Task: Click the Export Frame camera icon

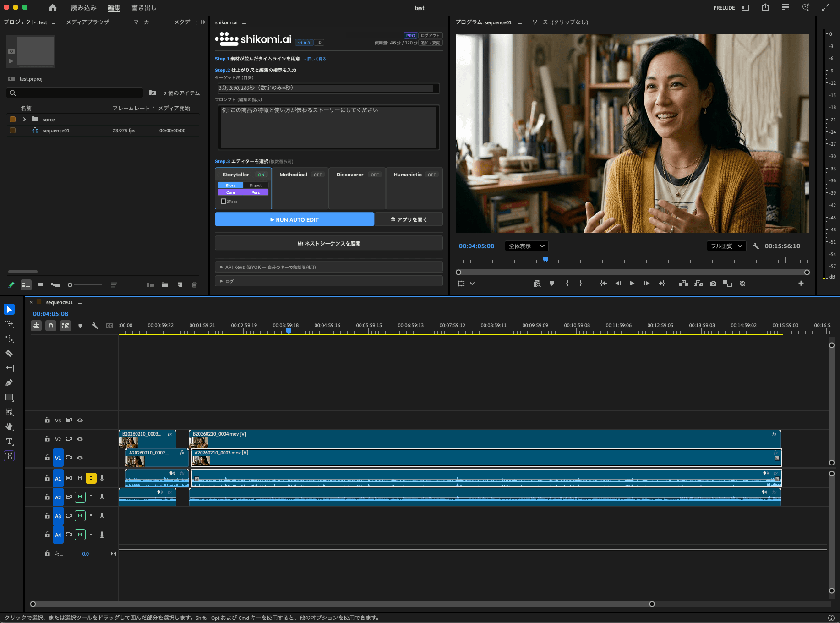Action: 713,284
